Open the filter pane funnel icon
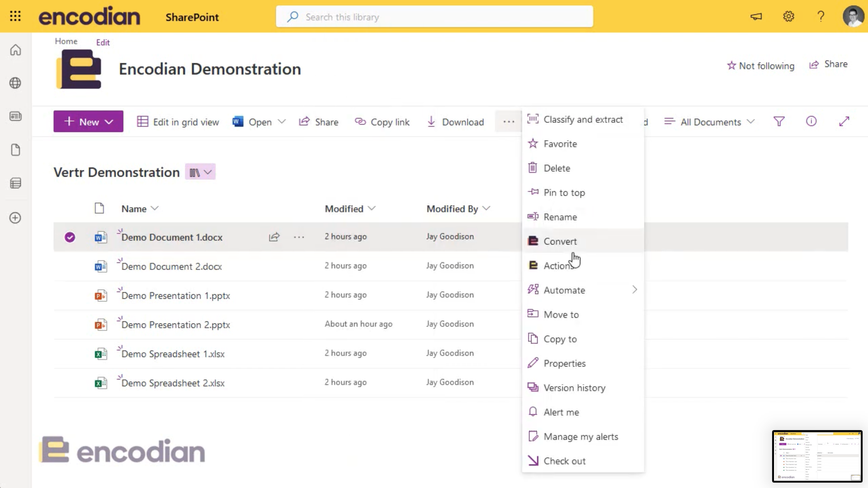Viewport: 868px width, 488px height. [779, 122]
